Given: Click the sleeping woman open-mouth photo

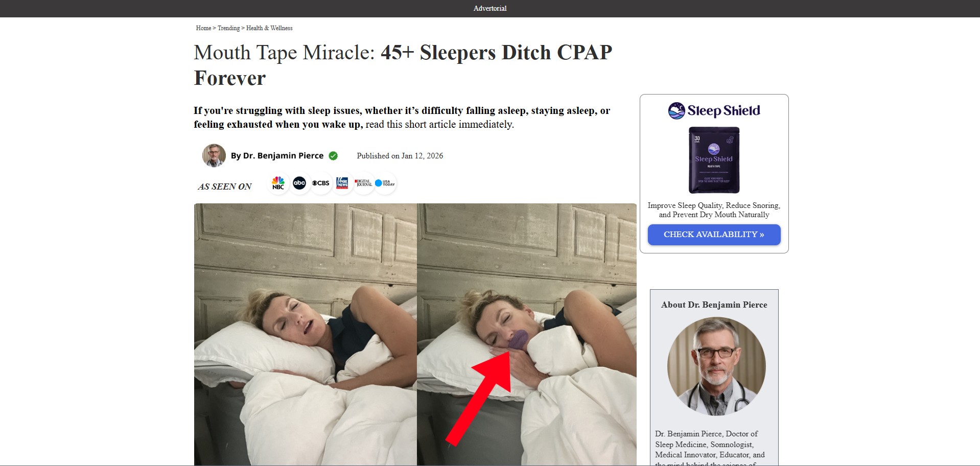Looking at the screenshot, I should pos(306,334).
